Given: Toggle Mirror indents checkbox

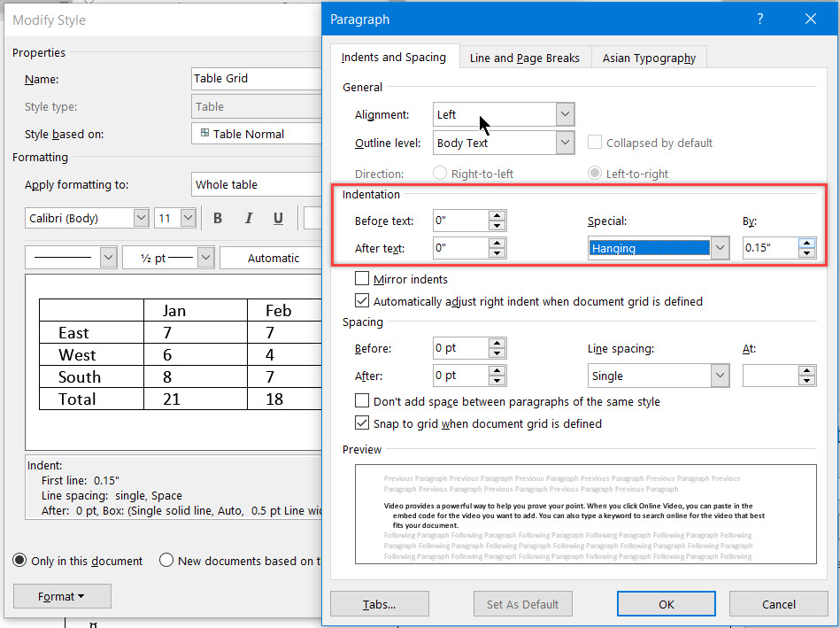Looking at the screenshot, I should pyautogui.click(x=362, y=278).
